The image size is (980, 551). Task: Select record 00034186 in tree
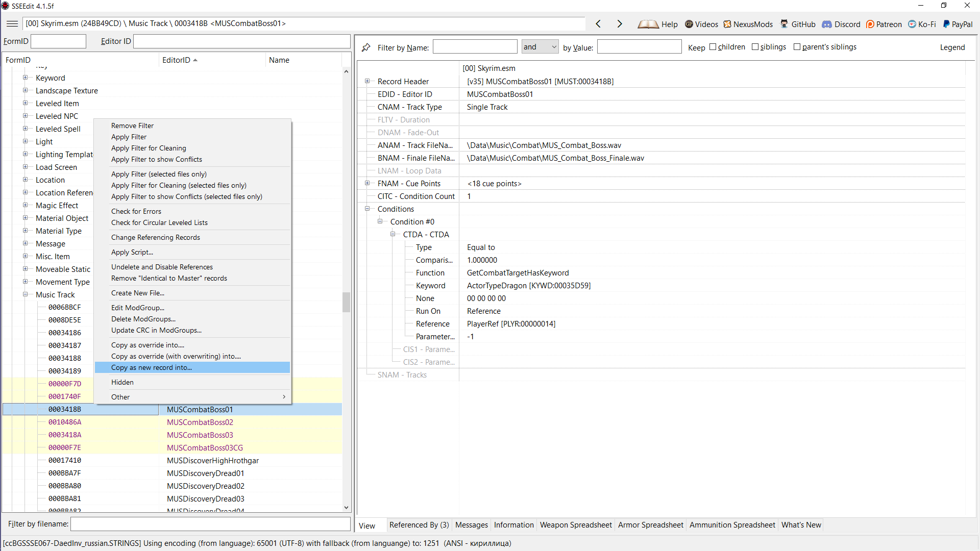(65, 333)
